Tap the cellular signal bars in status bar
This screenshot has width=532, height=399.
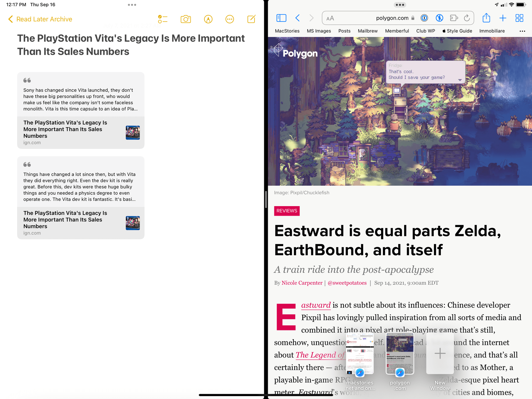tap(504, 5)
